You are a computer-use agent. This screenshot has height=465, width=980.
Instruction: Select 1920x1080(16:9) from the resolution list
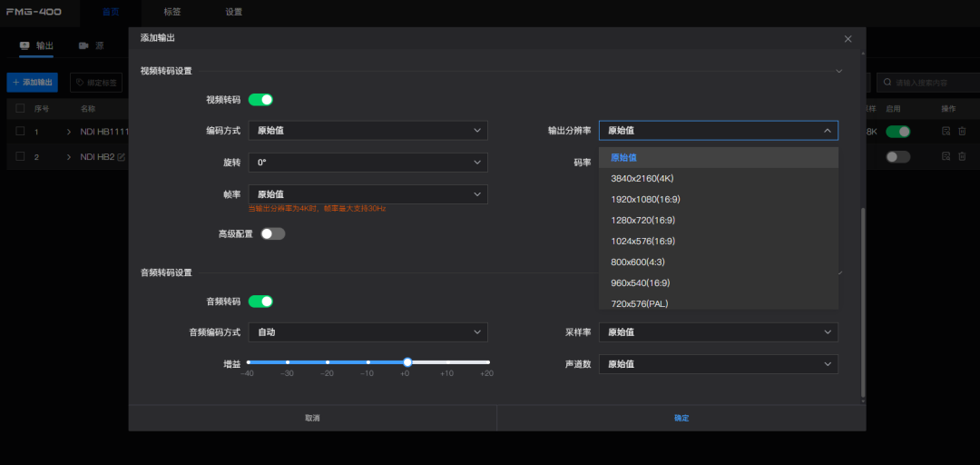(x=645, y=199)
